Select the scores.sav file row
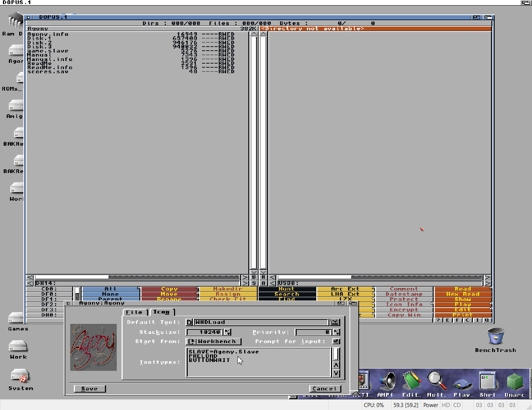Viewport: 532px width, 410px height. point(130,72)
